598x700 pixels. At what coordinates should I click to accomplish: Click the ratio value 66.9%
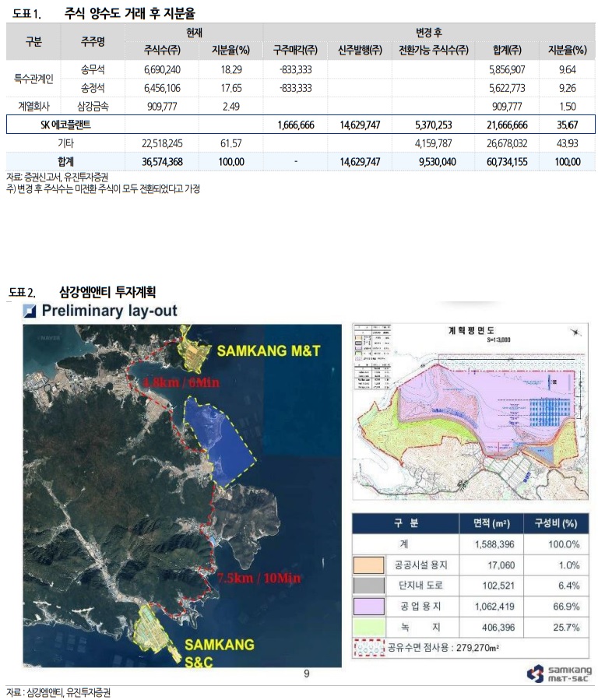[x=566, y=607]
